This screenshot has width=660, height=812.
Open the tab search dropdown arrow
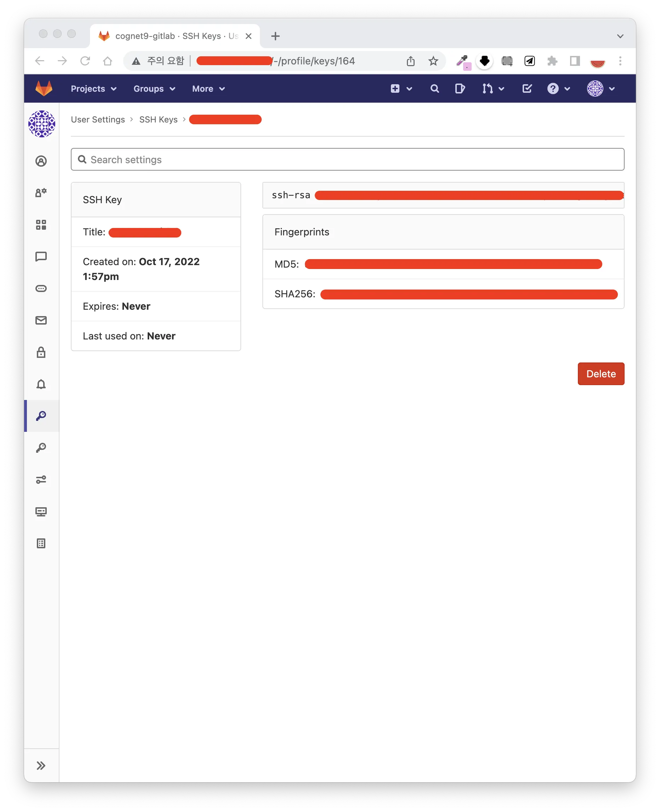pos(620,36)
